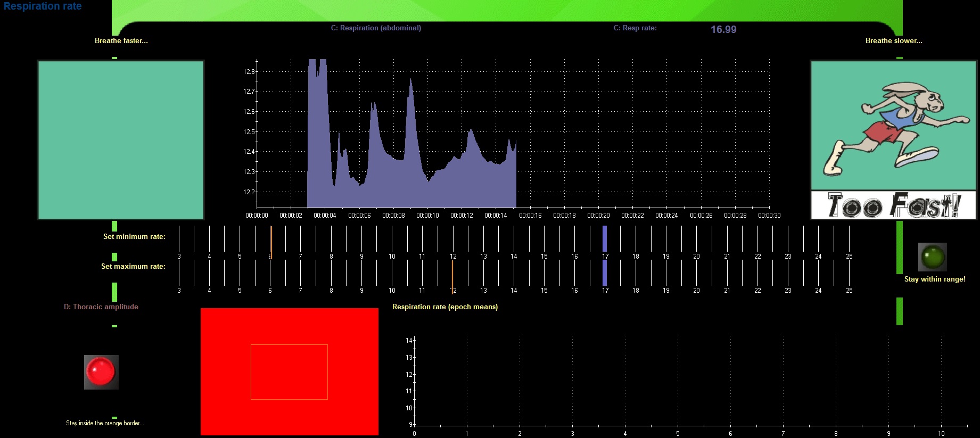
Task: Click the "Too Fast!" banner
Action: click(893, 205)
